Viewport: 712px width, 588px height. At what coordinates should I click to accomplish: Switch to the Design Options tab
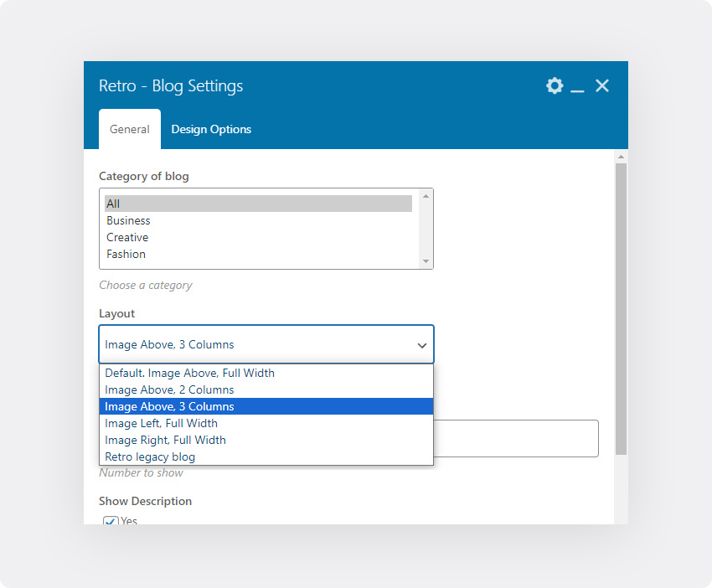pyautogui.click(x=211, y=129)
